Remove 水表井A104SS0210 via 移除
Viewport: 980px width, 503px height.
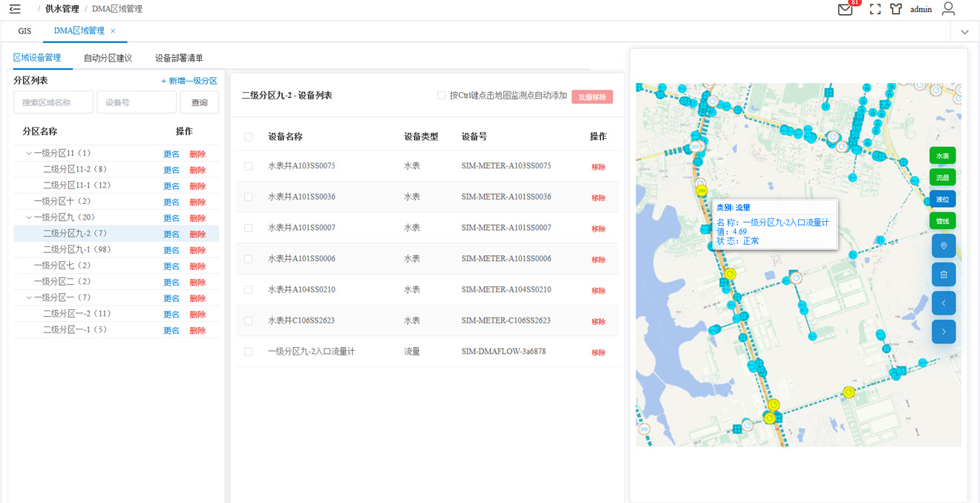[598, 291]
